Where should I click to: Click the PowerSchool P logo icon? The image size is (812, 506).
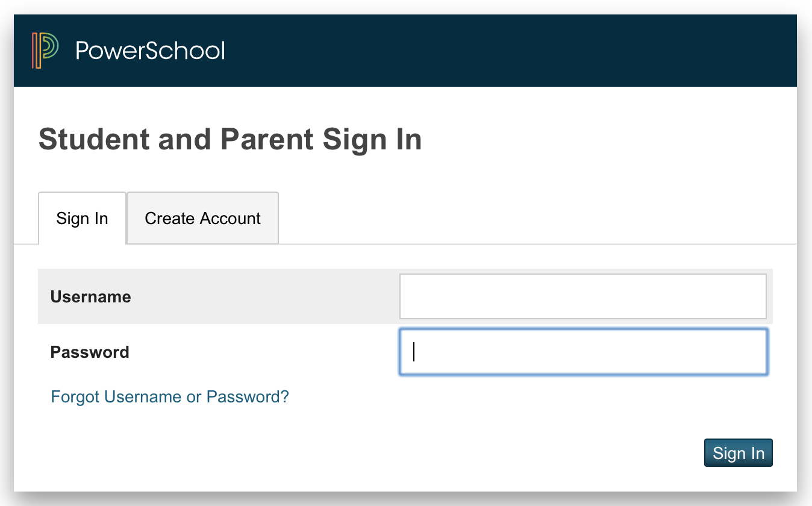(x=45, y=51)
